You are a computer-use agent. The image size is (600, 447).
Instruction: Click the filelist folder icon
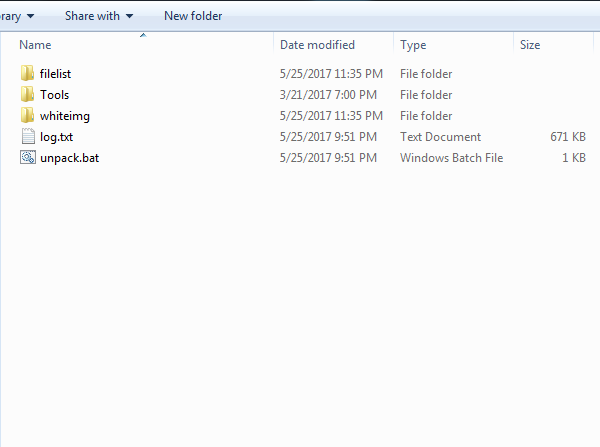27,74
